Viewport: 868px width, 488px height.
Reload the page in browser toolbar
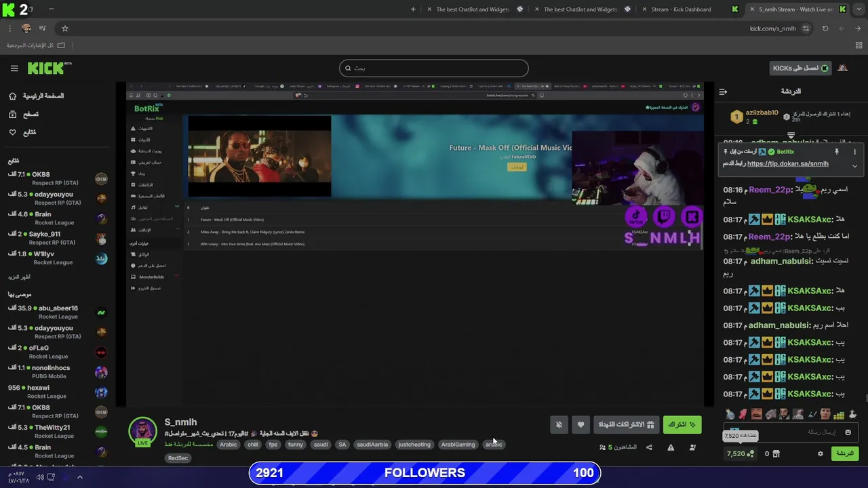(x=825, y=28)
